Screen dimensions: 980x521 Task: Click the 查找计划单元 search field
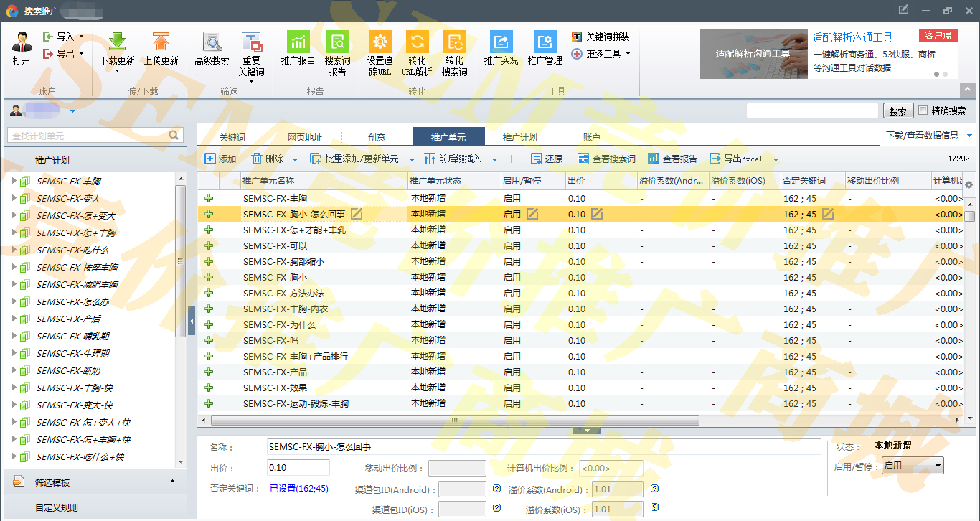pos(88,136)
